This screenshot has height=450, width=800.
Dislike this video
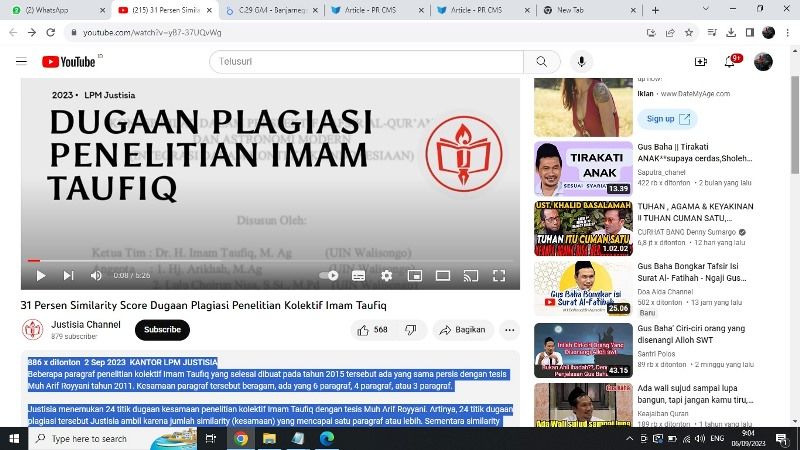click(x=411, y=330)
